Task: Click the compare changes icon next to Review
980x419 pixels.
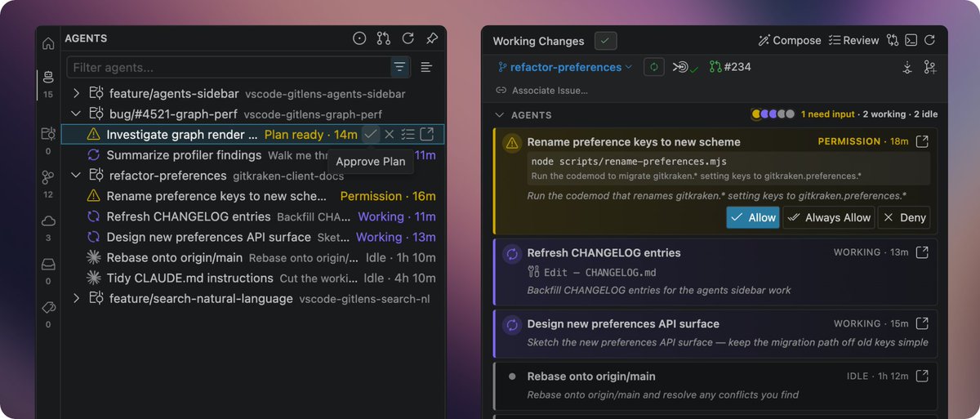Action: click(892, 40)
